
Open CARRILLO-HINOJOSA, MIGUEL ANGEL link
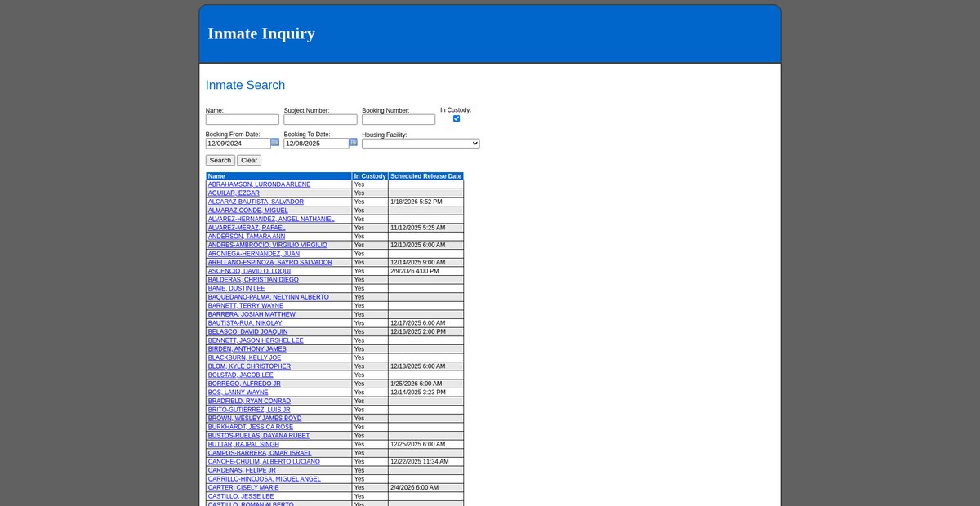[x=265, y=478]
